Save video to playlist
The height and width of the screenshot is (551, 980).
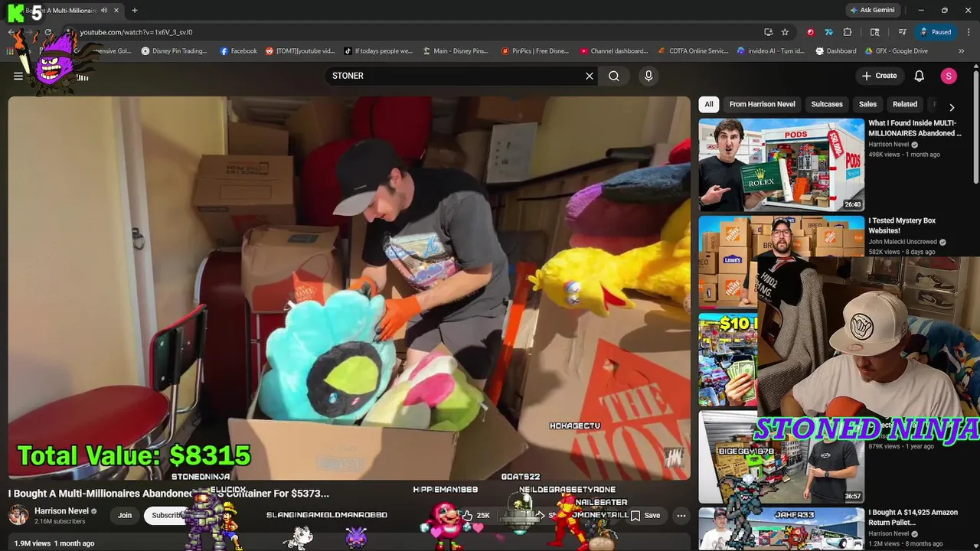point(645,515)
